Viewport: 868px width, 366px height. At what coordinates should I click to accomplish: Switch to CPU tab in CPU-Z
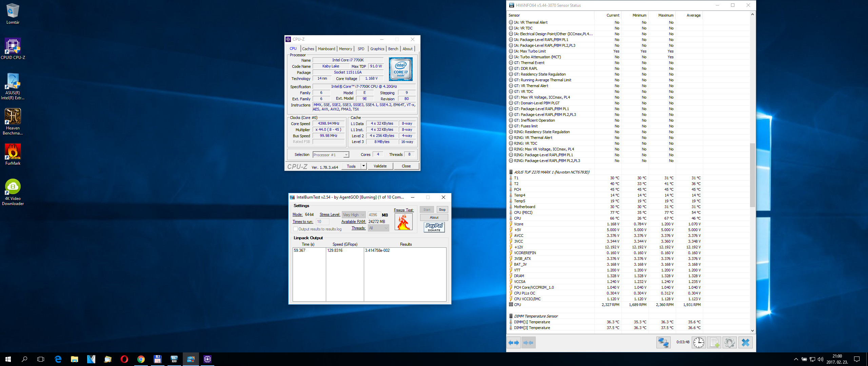(x=293, y=48)
